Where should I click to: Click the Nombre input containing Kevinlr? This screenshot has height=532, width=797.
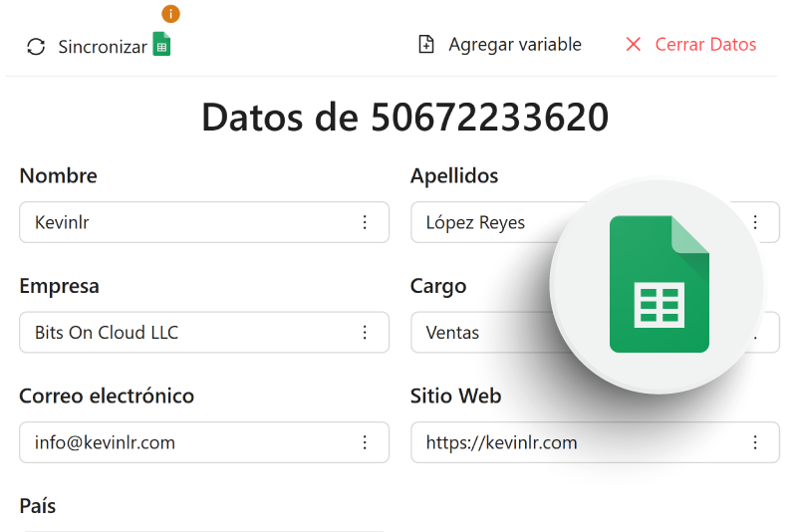coord(204,222)
